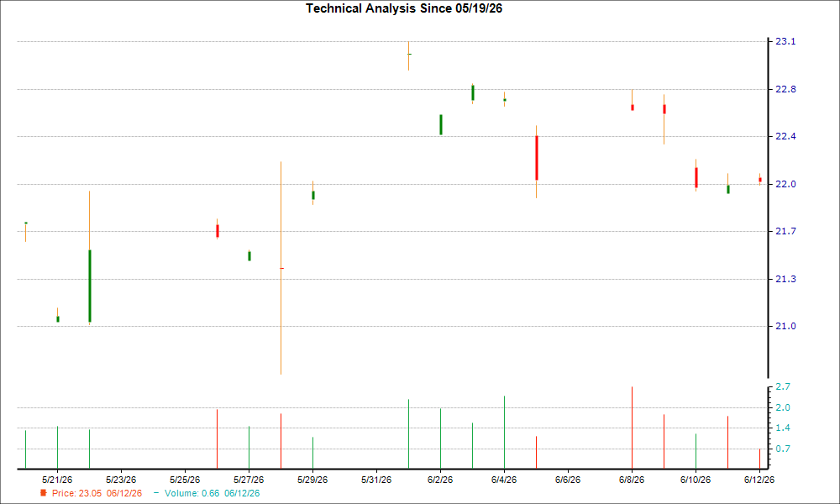Click the Price: 23.05 06/12/26 legend text
Screen dimensions: 840x504
click(x=97, y=493)
